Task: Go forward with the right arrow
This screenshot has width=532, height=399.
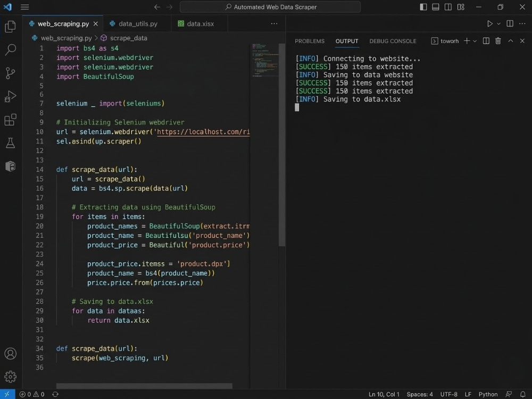Action: click(x=169, y=7)
